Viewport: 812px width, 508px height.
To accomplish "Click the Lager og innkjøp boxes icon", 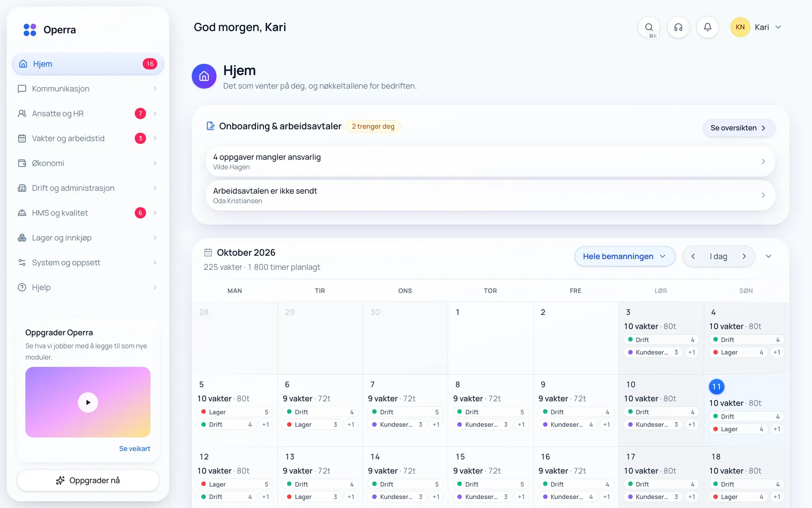I will [x=22, y=238].
